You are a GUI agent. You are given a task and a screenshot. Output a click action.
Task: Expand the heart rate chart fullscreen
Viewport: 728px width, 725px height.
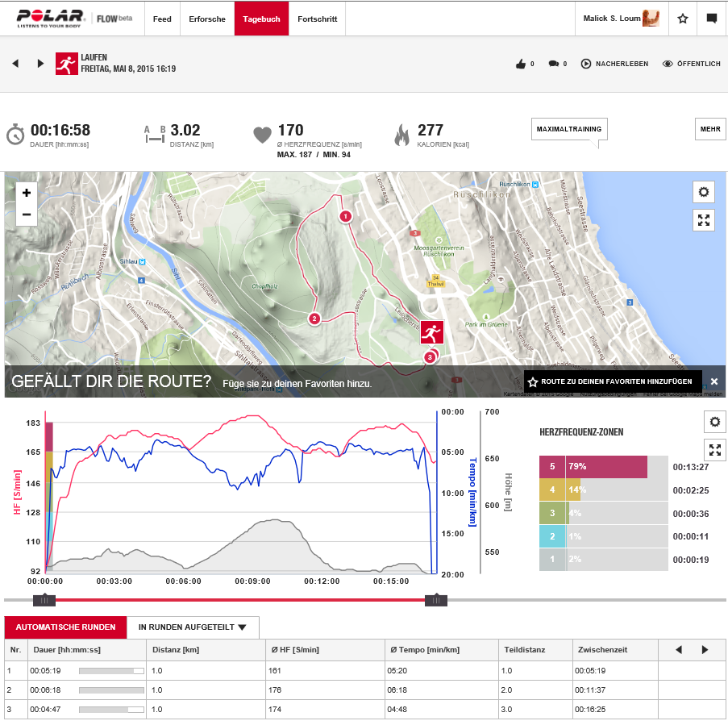point(714,450)
